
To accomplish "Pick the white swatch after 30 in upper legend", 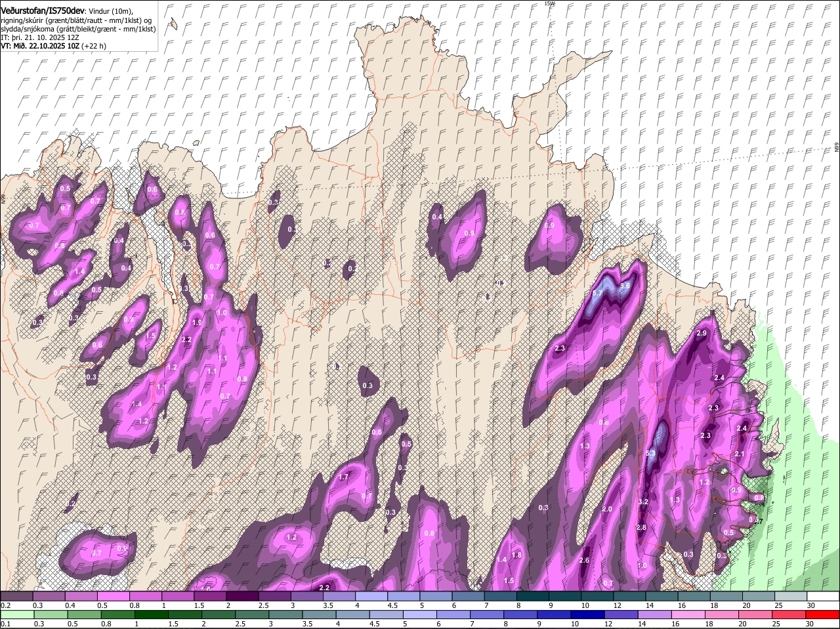I will [x=823, y=596].
